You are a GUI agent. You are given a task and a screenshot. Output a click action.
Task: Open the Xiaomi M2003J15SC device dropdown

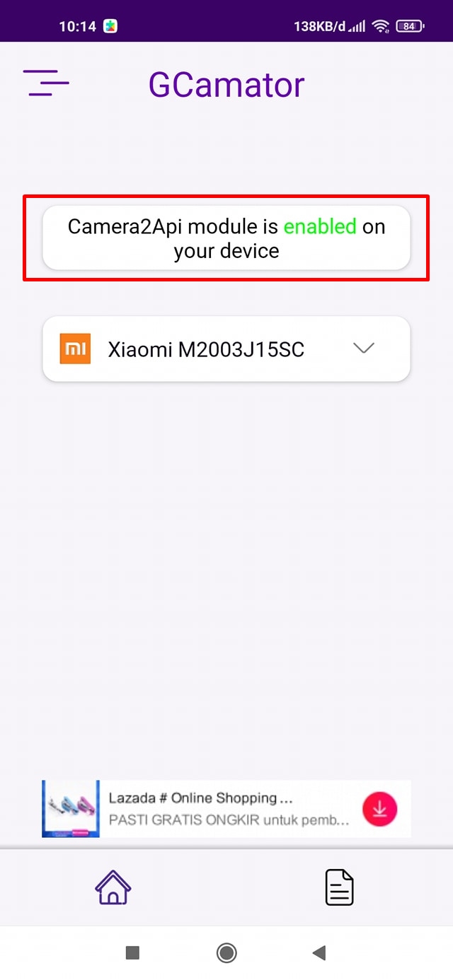click(226, 349)
